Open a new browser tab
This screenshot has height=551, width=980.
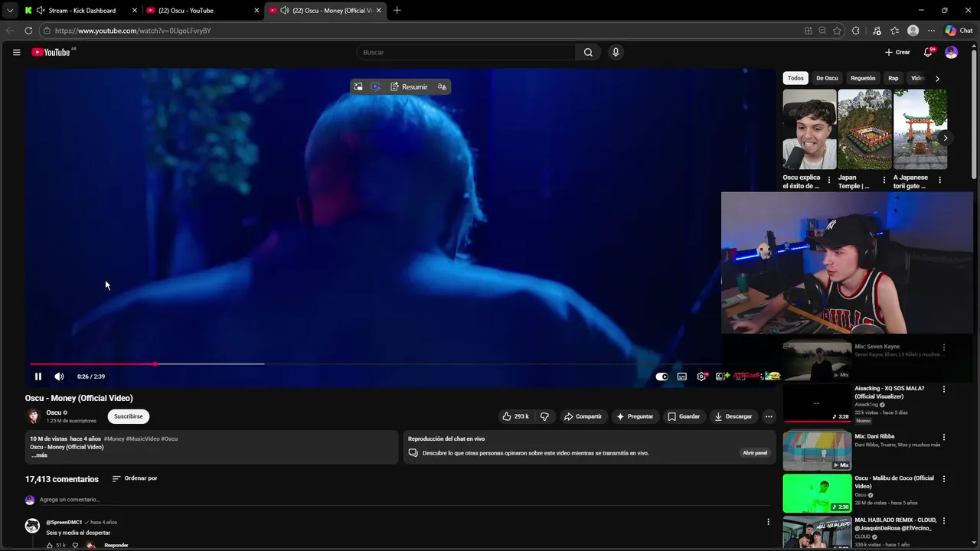[397, 10]
